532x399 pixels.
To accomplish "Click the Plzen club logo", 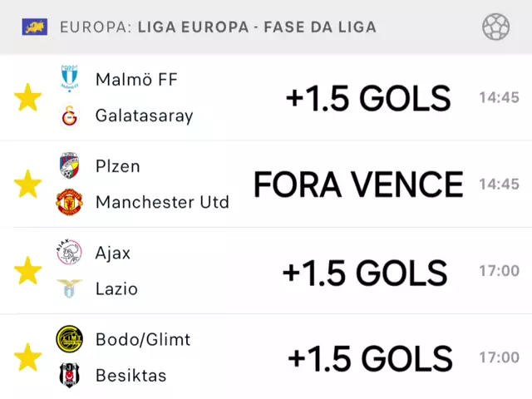I will pyautogui.click(x=69, y=166).
